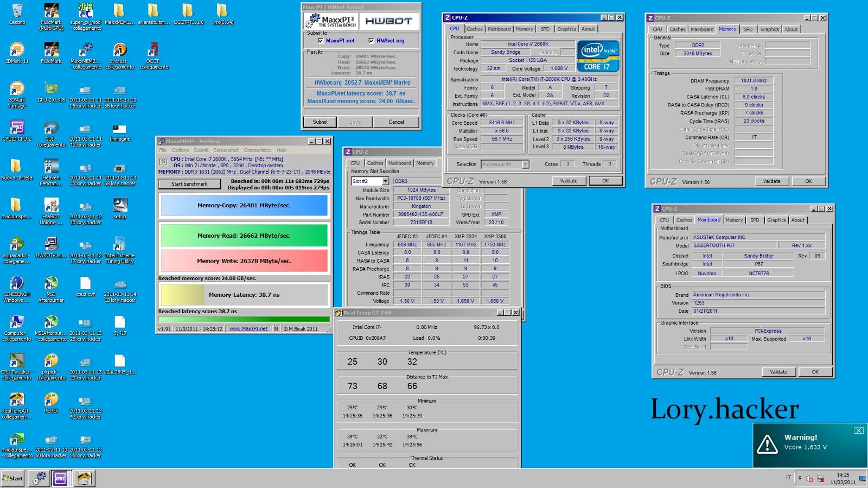Open the Options menu in MaxxMEM

point(180,150)
